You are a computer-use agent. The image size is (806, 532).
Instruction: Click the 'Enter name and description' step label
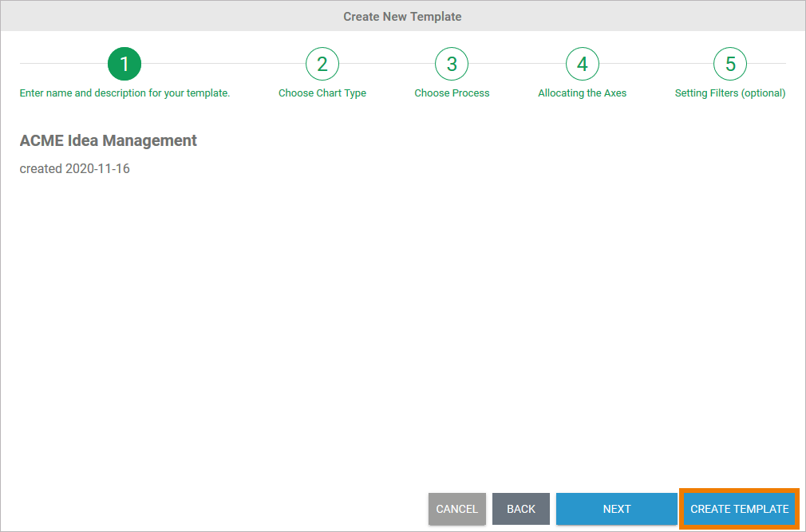point(124,93)
